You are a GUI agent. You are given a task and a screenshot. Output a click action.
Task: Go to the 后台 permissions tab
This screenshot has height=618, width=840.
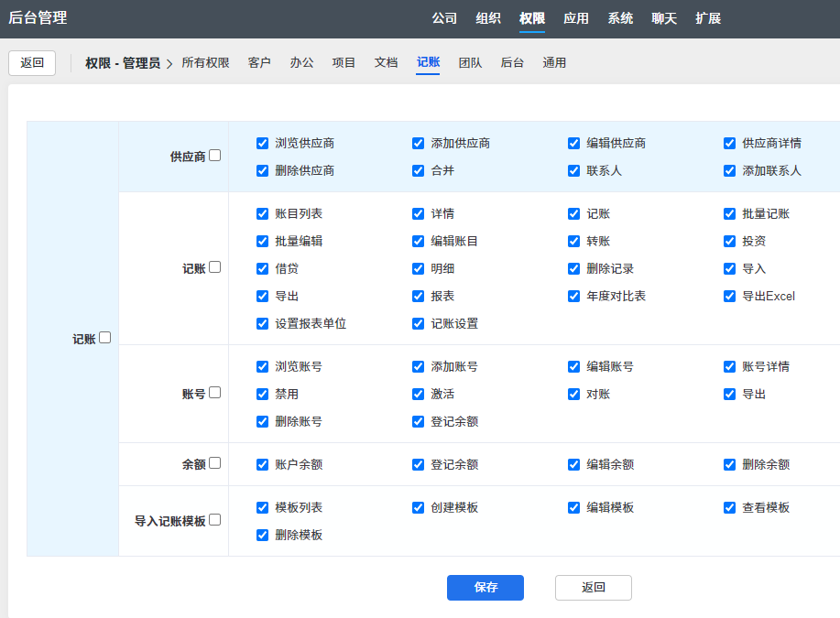pyautogui.click(x=512, y=63)
